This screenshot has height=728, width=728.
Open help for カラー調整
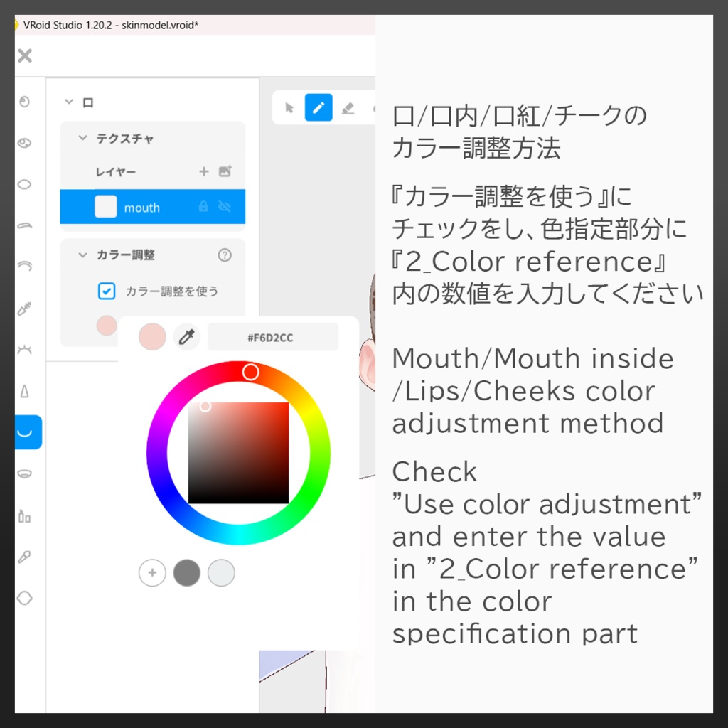click(x=225, y=255)
